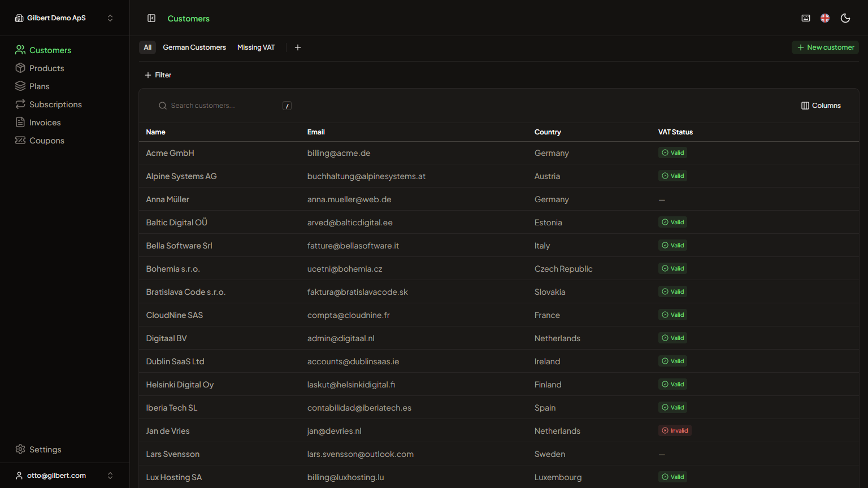Screen dimensions: 868x488
Task: Collapse the sidebar panel icon
Action: 151,18
